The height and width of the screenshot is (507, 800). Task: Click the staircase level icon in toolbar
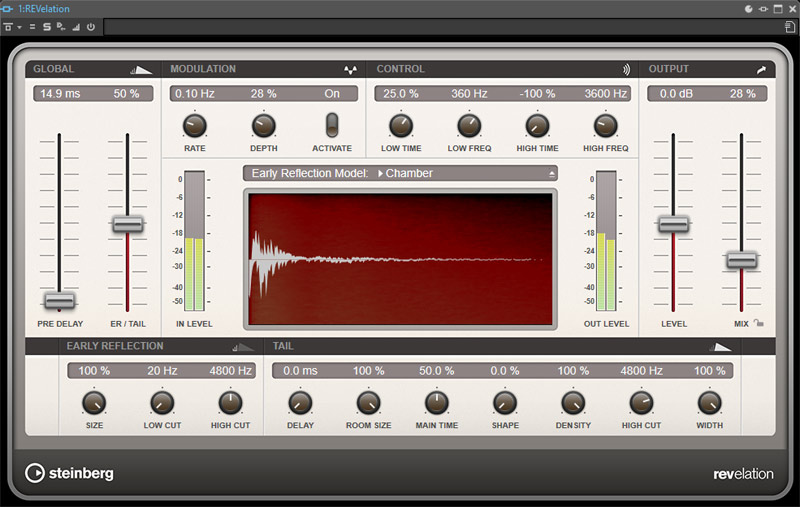pyautogui.click(x=76, y=27)
